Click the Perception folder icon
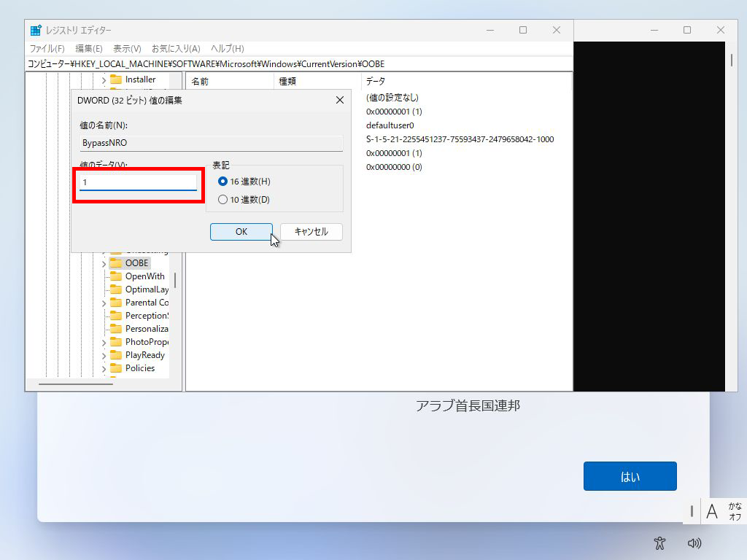747x560 pixels. click(116, 315)
